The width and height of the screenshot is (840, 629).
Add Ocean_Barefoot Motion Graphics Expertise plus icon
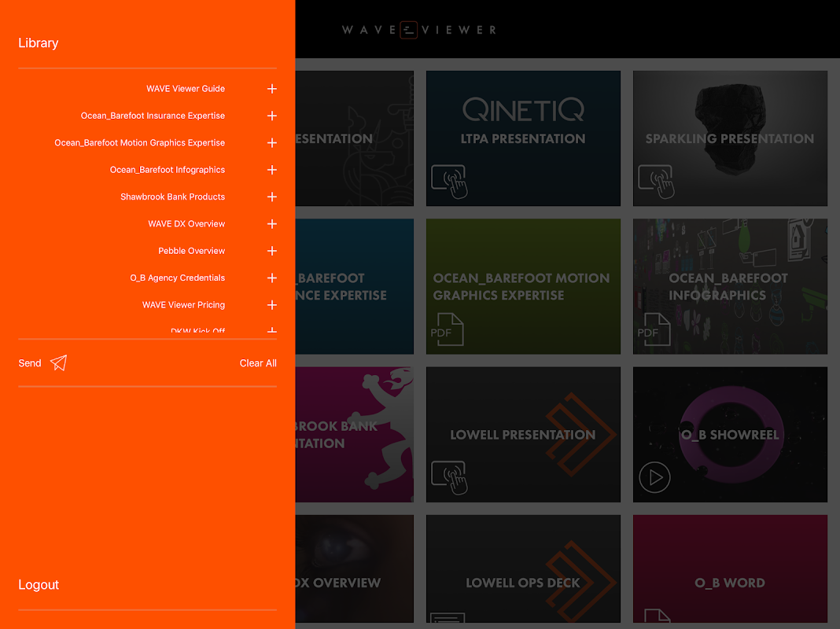coord(272,143)
